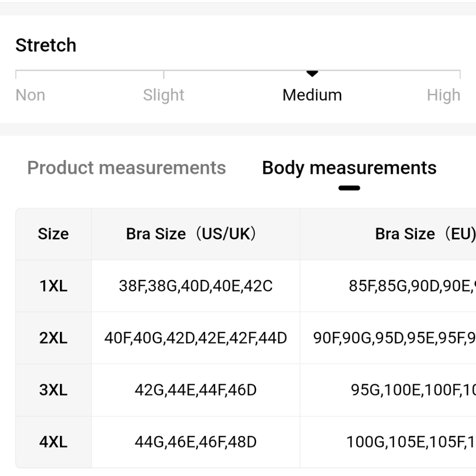The height and width of the screenshot is (476, 476).
Task: Click the Medium stretch marker triangle
Action: pyautogui.click(x=312, y=73)
